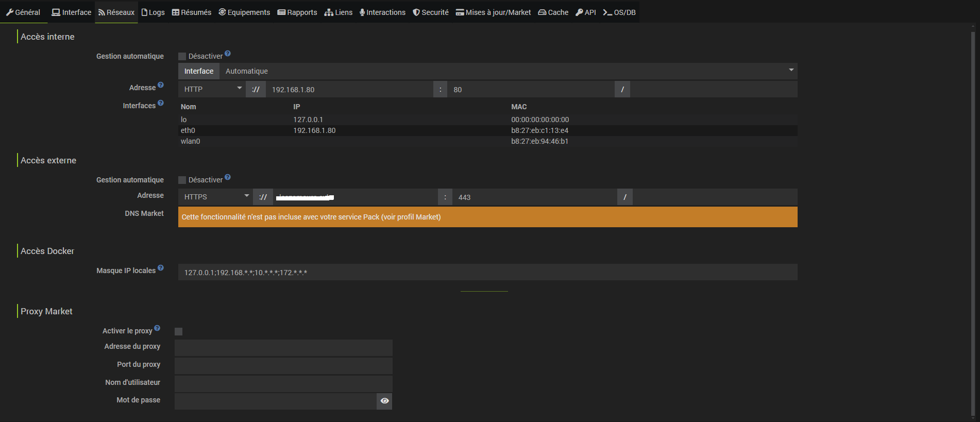Viewport: 980px width, 422px height.
Task: Select the lo interface row
Action: (x=488, y=120)
